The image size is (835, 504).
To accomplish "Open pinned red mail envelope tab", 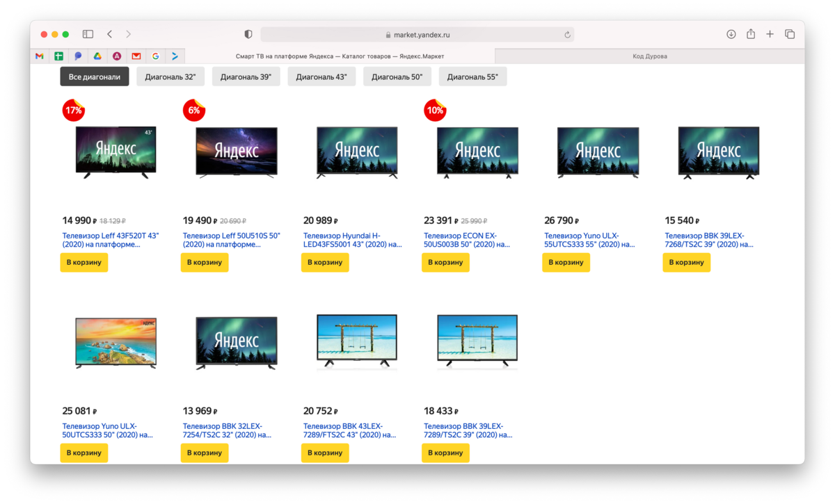I will click(136, 56).
